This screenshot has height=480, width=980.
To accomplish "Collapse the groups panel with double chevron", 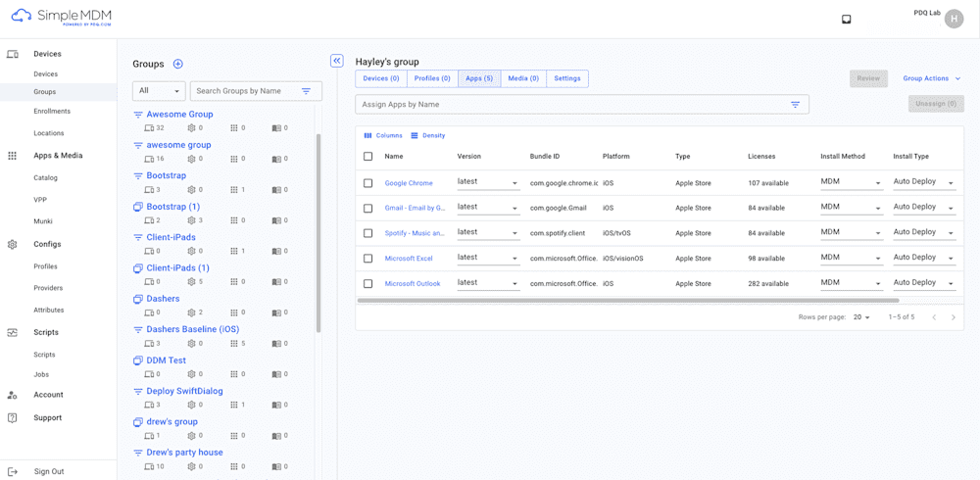I will tap(337, 61).
